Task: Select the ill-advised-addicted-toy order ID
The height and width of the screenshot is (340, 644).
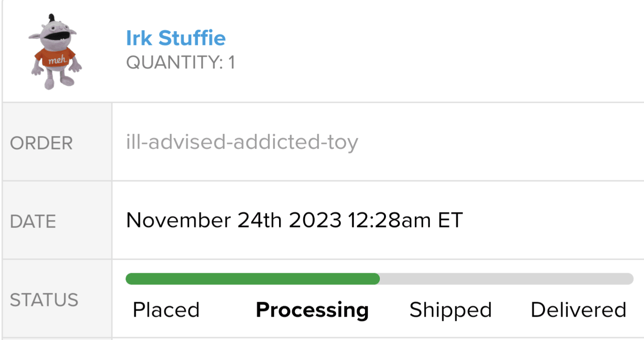Action: 242,142
